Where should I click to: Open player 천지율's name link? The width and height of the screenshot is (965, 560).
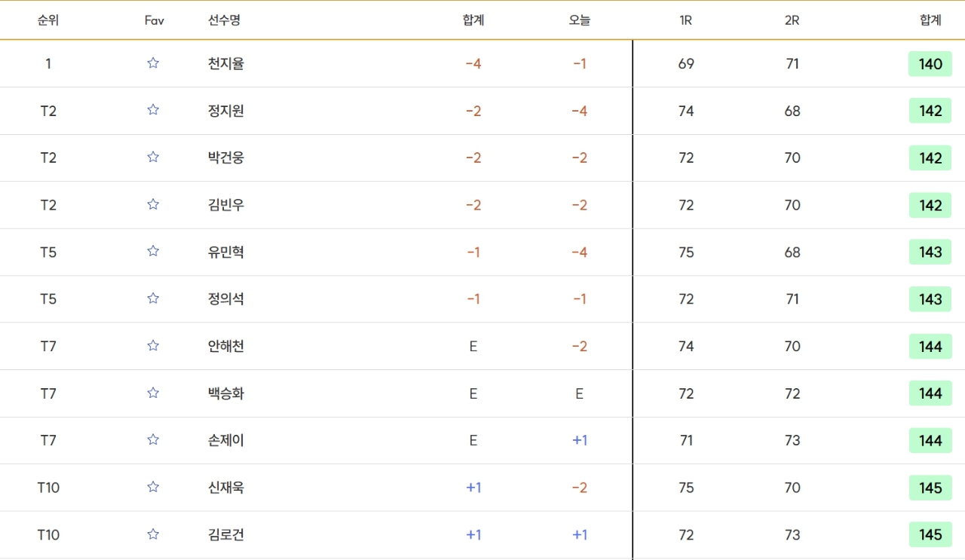click(225, 64)
